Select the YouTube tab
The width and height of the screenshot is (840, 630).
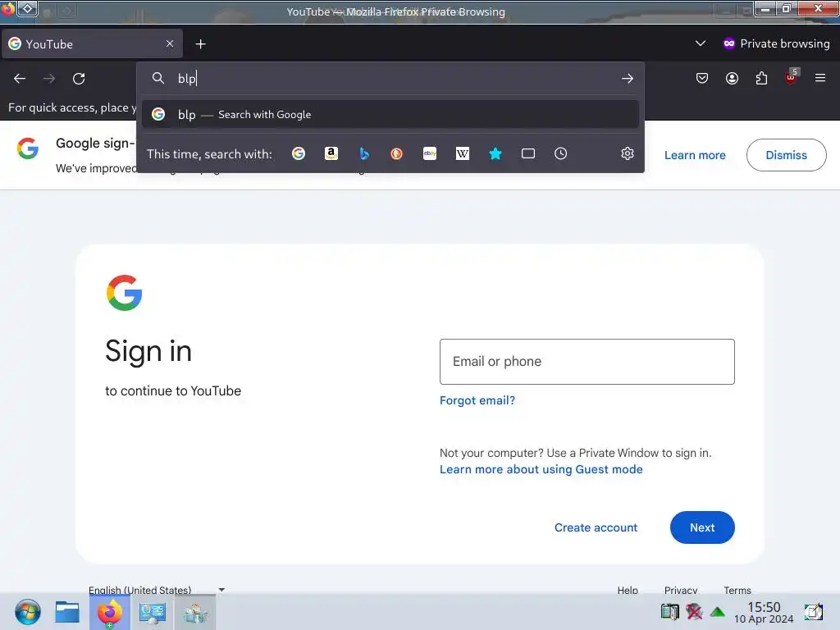click(x=92, y=44)
